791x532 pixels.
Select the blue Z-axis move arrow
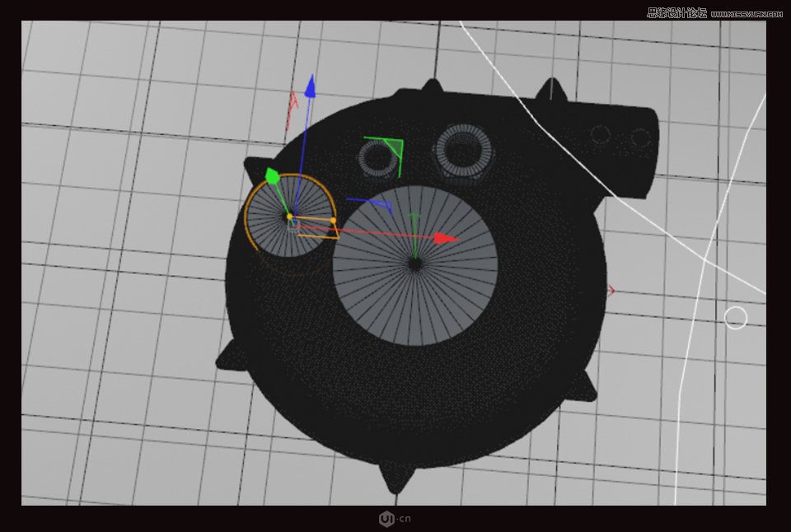click(x=311, y=86)
